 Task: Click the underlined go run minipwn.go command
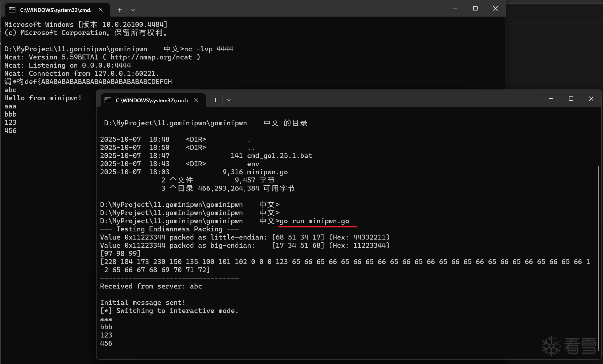tap(314, 221)
